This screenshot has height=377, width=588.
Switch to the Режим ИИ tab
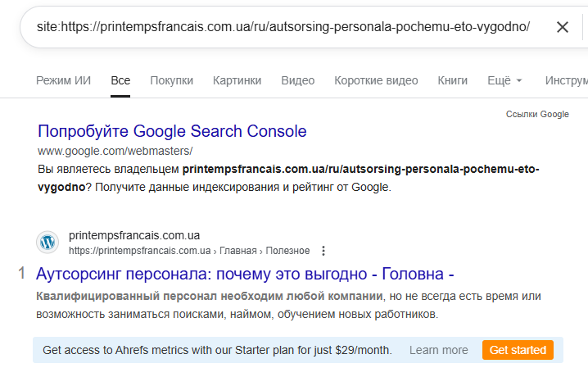(63, 80)
